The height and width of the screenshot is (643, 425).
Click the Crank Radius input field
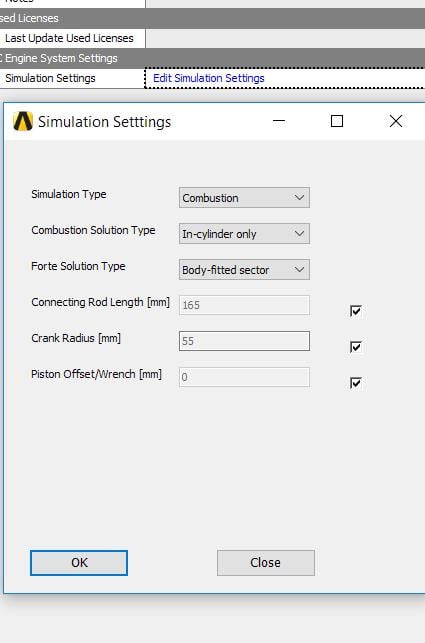[x=244, y=341]
